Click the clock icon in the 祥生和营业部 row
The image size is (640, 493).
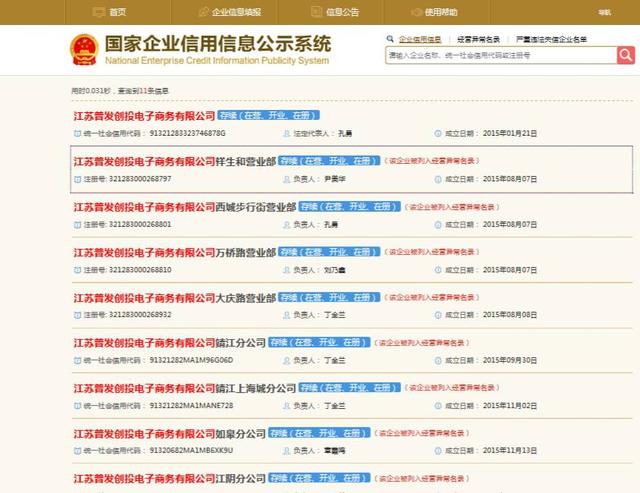click(x=438, y=179)
